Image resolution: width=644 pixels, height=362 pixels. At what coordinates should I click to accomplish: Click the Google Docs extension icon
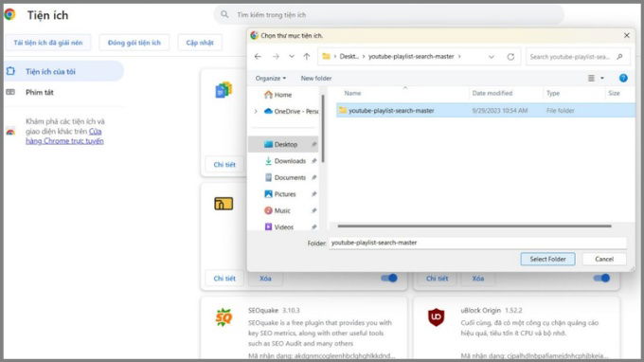pos(224,90)
